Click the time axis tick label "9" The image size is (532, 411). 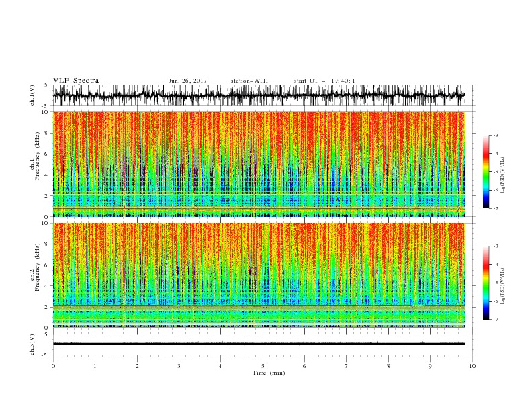click(430, 366)
